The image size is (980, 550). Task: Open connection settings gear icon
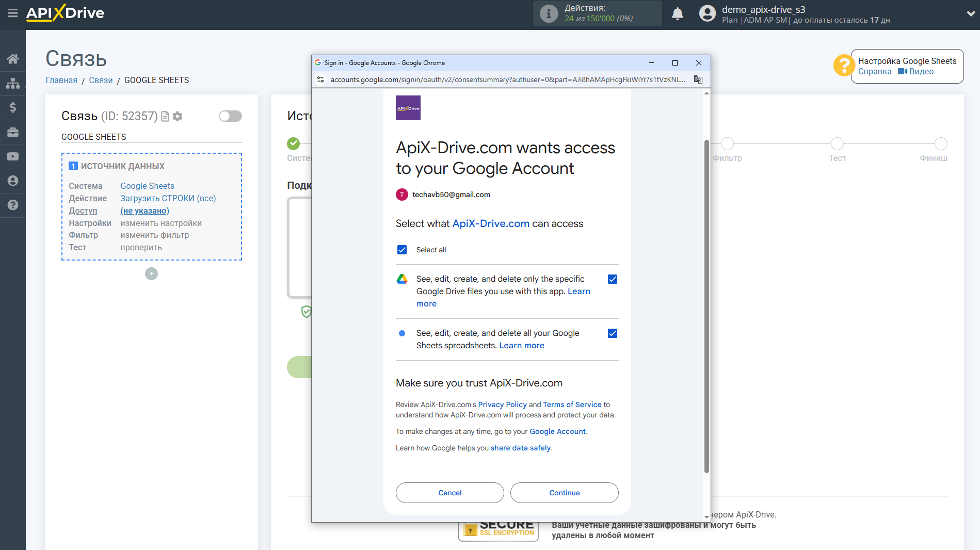click(178, 117)
